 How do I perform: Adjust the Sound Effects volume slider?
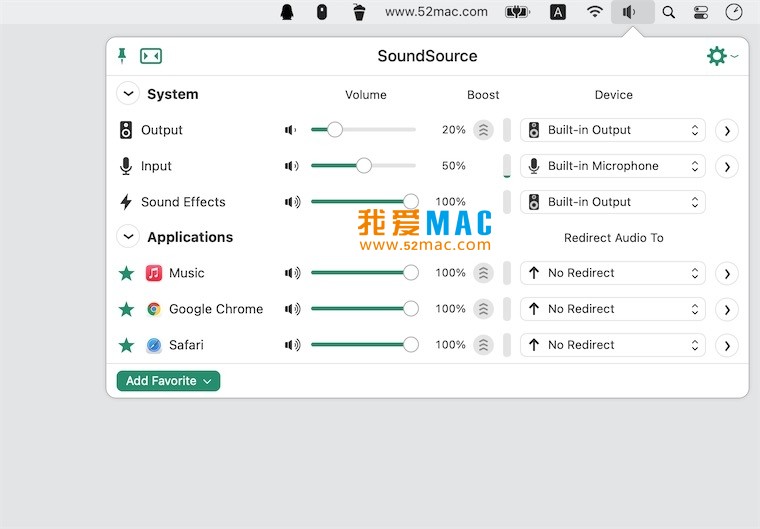364,201
